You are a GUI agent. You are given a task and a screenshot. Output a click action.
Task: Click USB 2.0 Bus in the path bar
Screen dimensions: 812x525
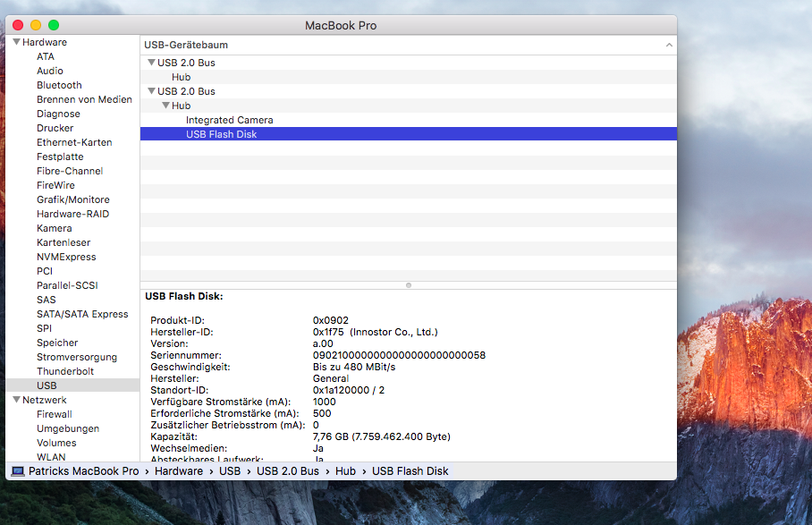point(288,471)
